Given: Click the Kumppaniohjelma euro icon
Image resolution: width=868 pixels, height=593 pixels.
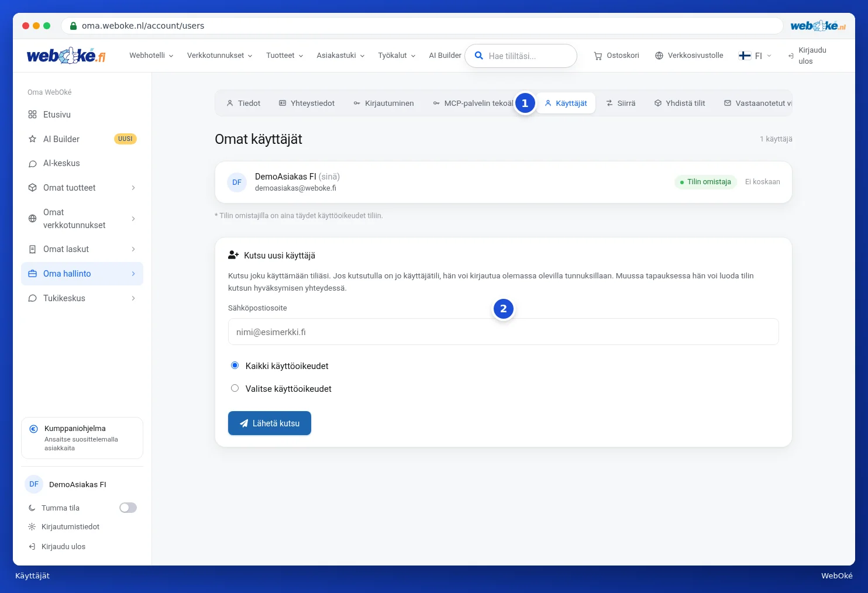Looking at the screenshot, I should 34,429.
